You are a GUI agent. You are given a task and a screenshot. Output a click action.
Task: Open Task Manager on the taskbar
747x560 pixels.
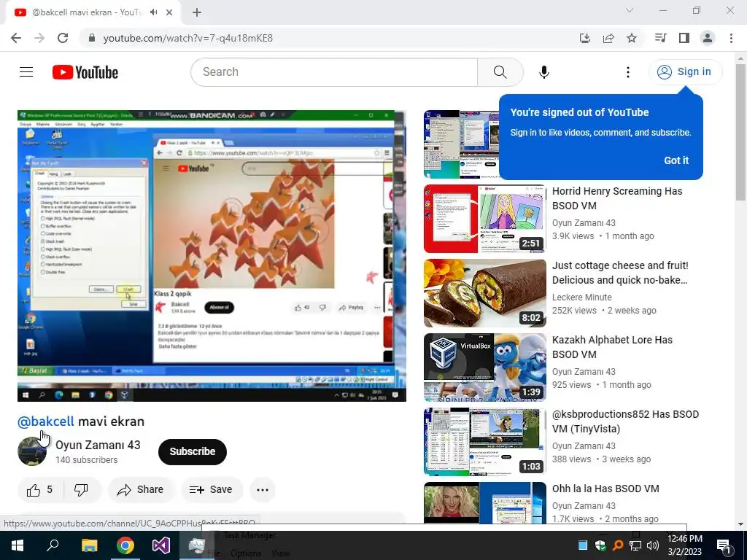click(x=197, y=545)
